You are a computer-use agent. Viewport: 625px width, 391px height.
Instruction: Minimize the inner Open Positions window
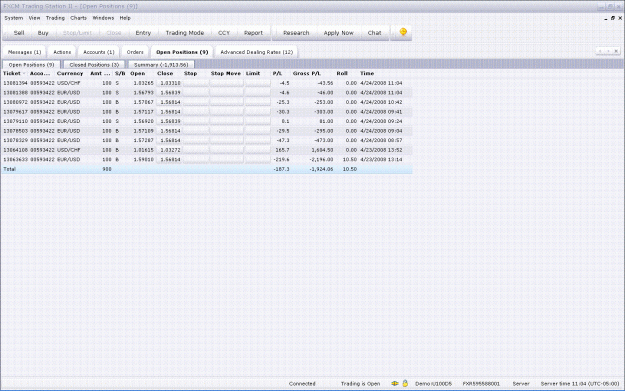pos(606,18)
